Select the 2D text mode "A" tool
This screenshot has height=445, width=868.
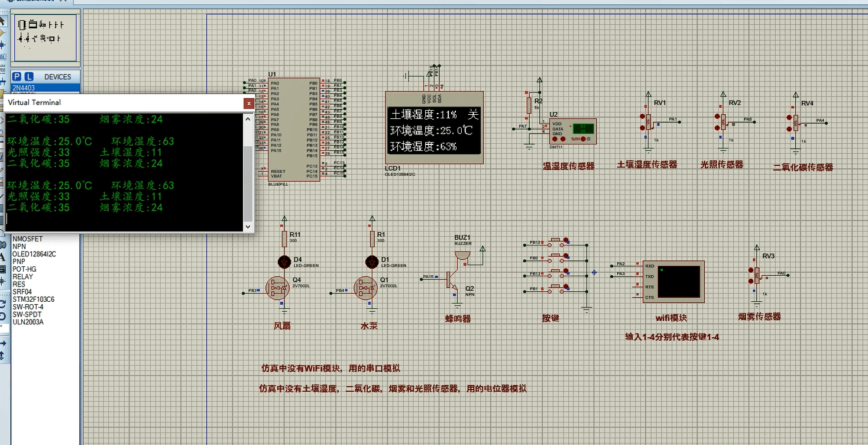[x=4, y=257]
